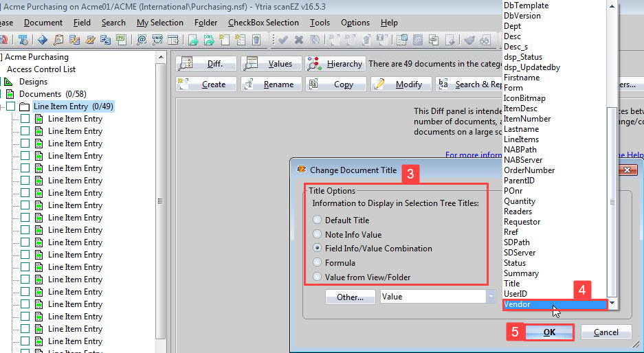Check the Line Item Entry (0/49) folder checkbox
Viewport: 644px width, 353px height.
click(x=11, y=106)
